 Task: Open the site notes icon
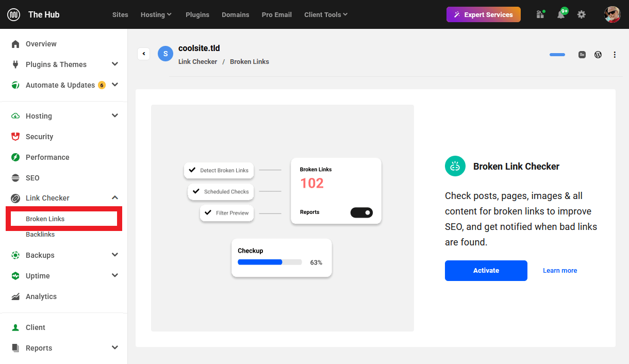click(x=582, y=55)
